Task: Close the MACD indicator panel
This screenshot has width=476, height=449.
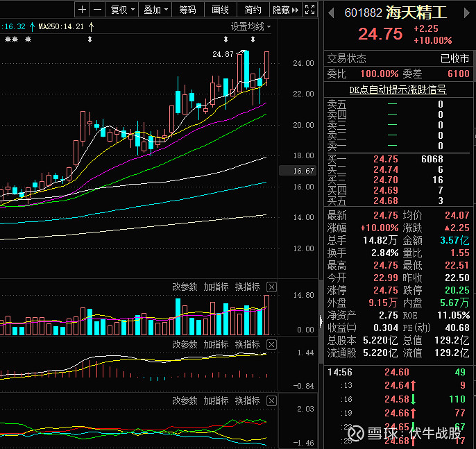Action: (271, 345)
